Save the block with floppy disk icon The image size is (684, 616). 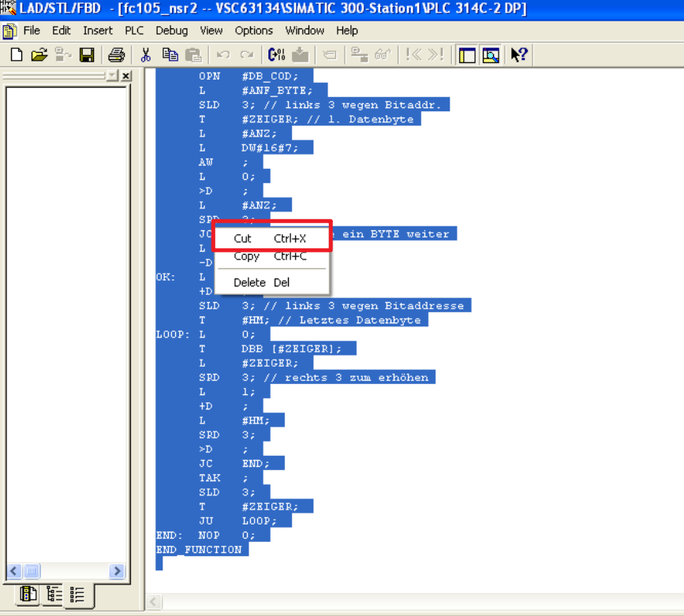click(x=87, y=54)
